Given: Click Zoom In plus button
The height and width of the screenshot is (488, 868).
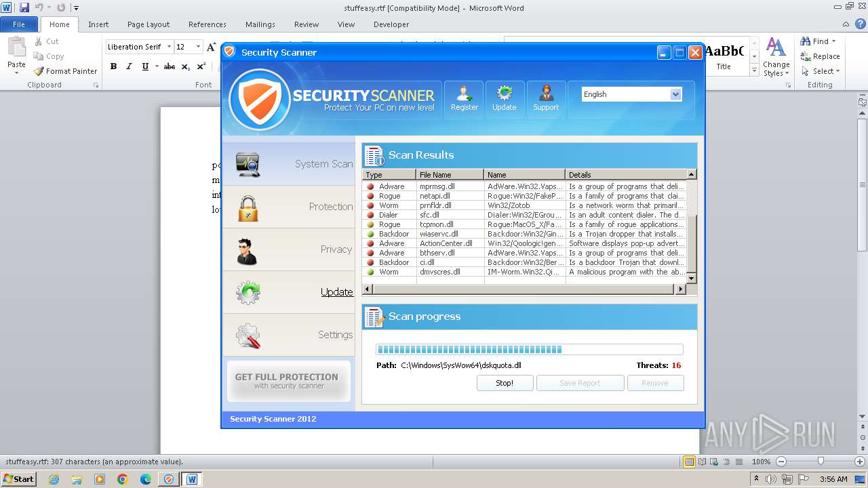Looking at the screenshot, I should click(x=859, y=462).
